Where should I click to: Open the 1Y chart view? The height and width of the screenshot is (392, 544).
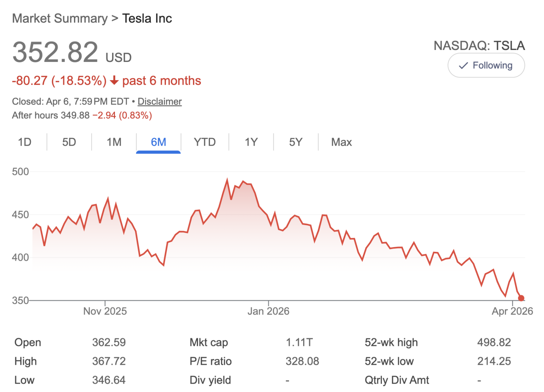coord(251,142)
